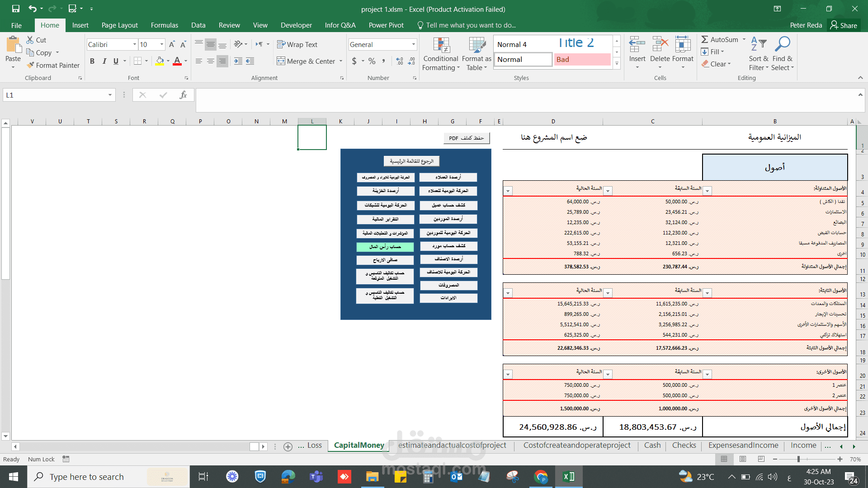Toggle Italic formatting
The image size is (868, 488).
tap(104, 61)
